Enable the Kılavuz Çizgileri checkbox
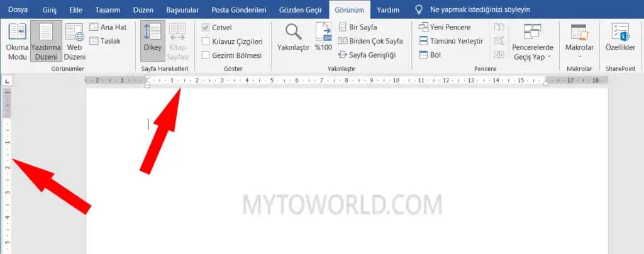This screenshot has width=644, height=254. pos(206,41)
